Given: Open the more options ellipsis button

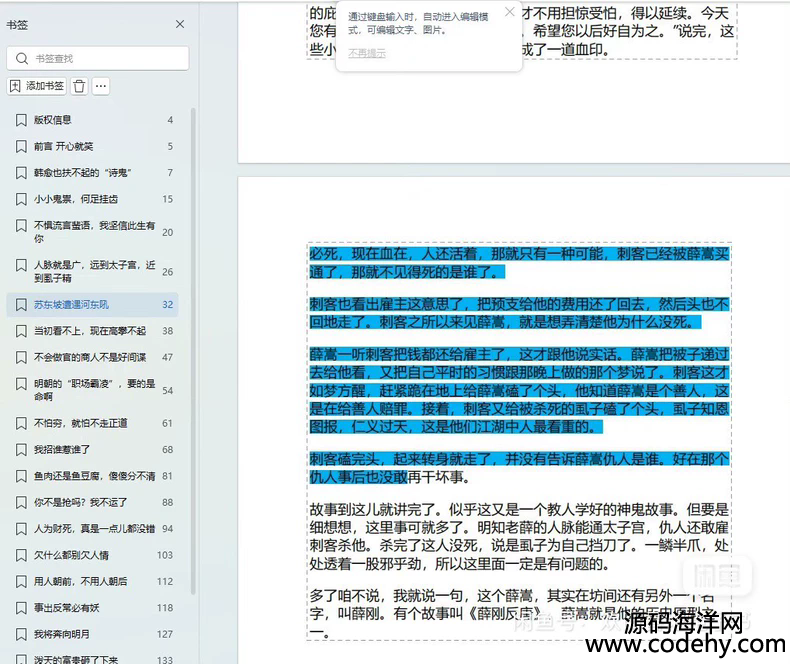Looking at the screenshot, I should pyautogui.click(x=101, y=86).
